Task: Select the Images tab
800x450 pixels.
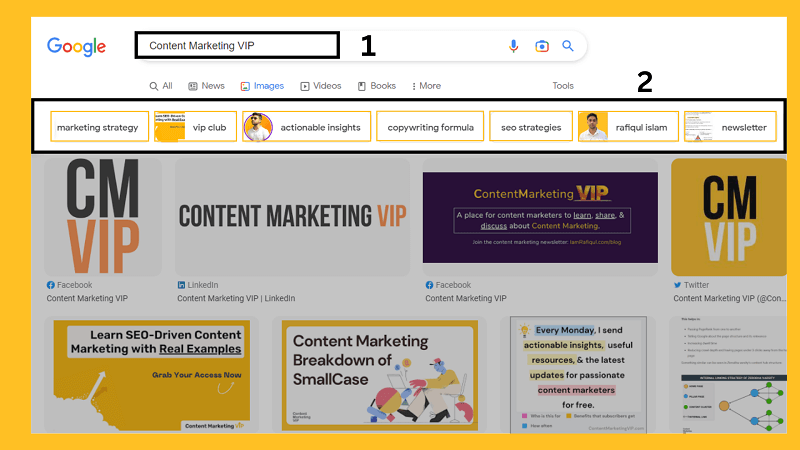Action: [x=262, y=86]
